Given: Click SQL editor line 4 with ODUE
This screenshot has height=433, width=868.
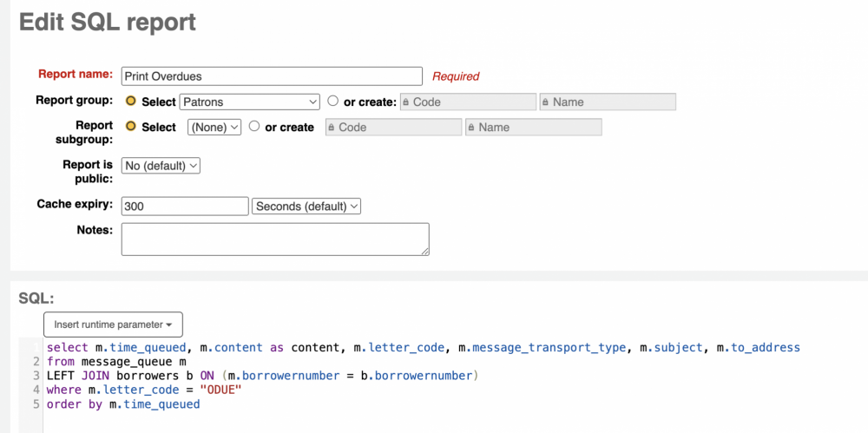Looking at the screenshot, I should point(144,390).
